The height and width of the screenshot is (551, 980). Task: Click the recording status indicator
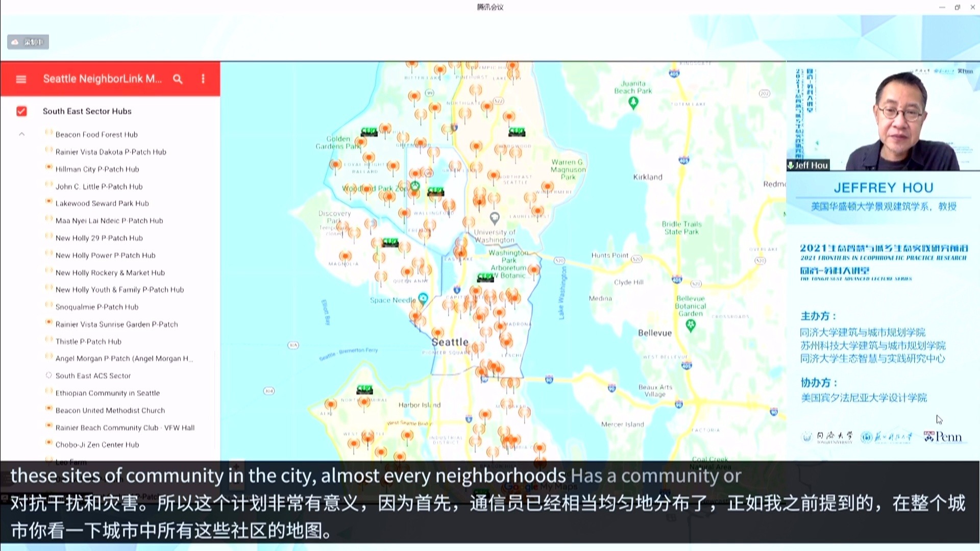pos(28,42)
